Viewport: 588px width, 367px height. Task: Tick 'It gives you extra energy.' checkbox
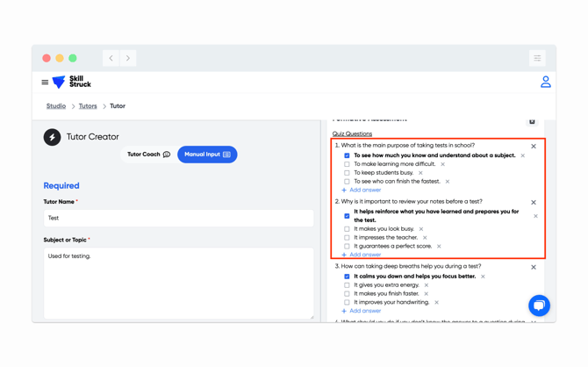pyautogui.click(x=347, y=285)
